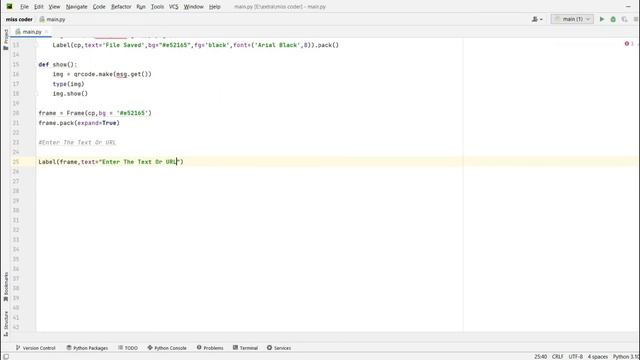Open the Version Control tool window
Viewport: 640px width, 360px height.
pyautogui.click(x=36, y=348)
